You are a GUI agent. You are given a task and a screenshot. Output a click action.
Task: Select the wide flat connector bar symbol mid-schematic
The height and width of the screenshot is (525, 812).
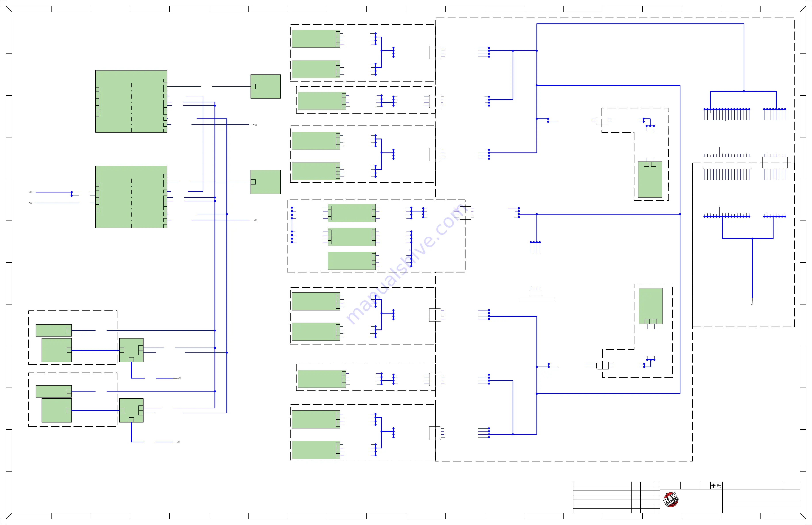point(536,299)
